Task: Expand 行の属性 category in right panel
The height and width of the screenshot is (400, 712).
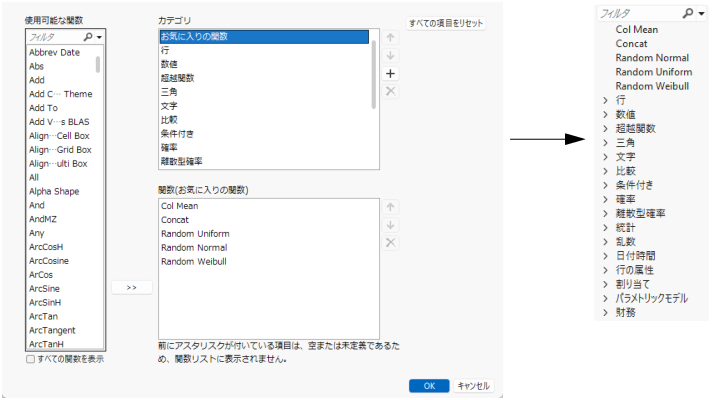Action: point(605,270)
